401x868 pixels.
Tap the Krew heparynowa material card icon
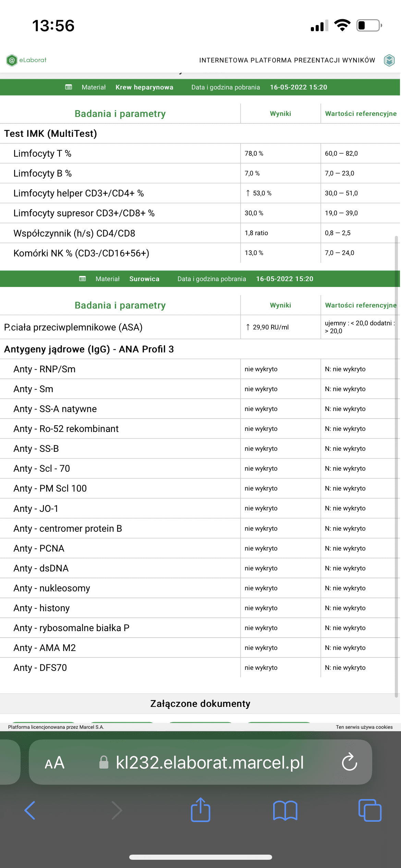point(69,87)
